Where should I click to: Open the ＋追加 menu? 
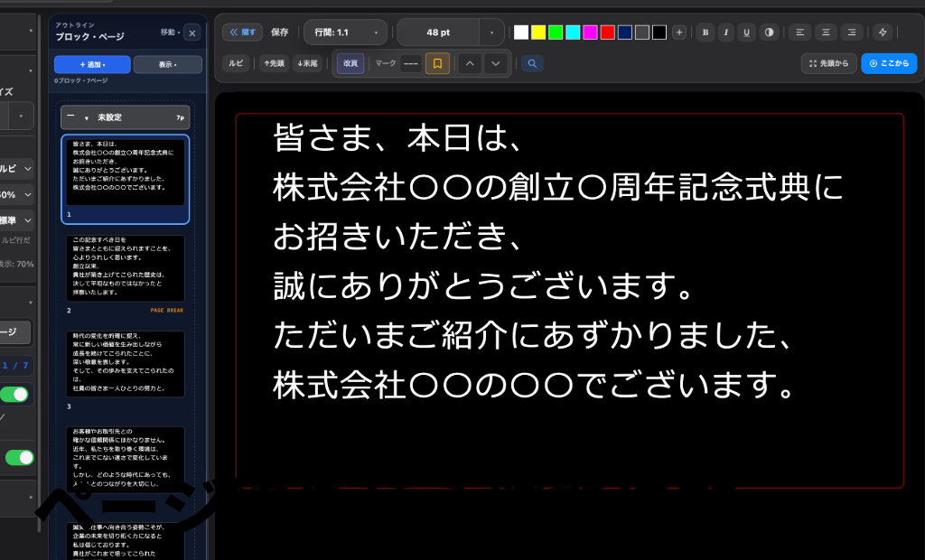point(92,64)
